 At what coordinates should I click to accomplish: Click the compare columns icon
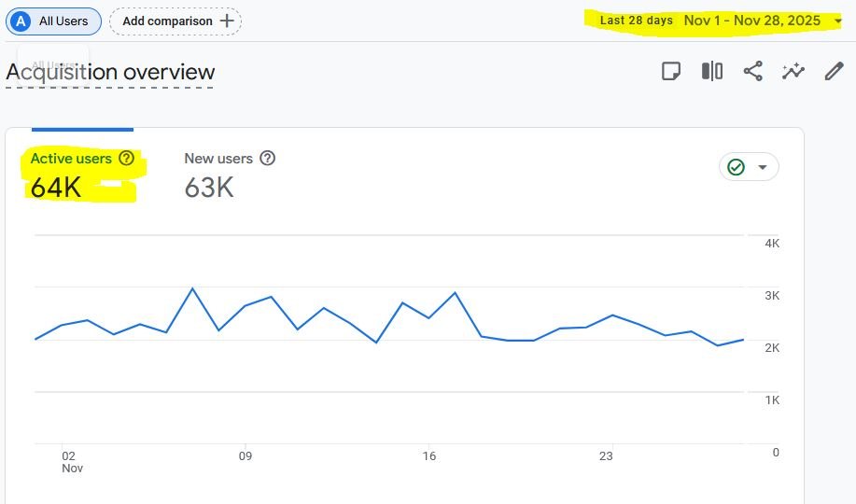point(712,71)
